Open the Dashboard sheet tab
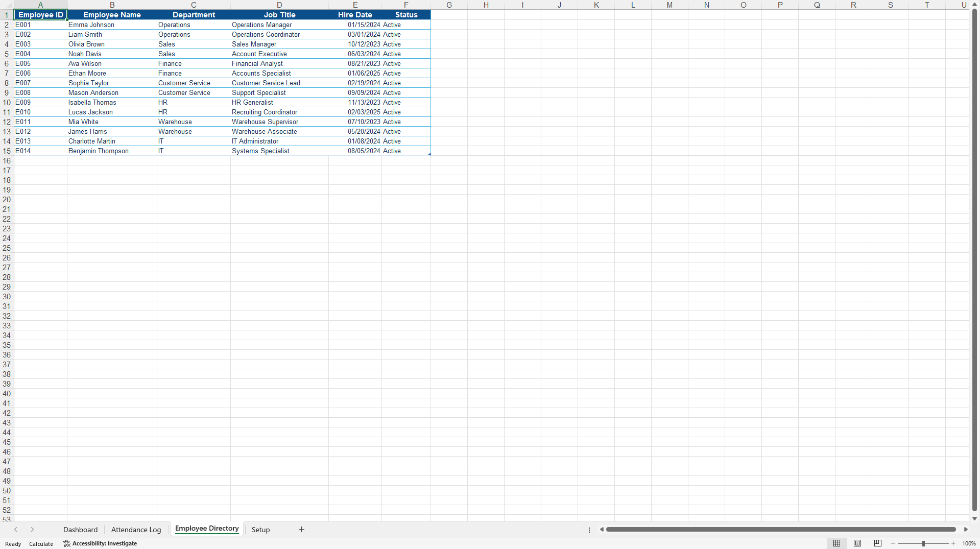Viewport: 980px width, 549px height. (80, 530)
